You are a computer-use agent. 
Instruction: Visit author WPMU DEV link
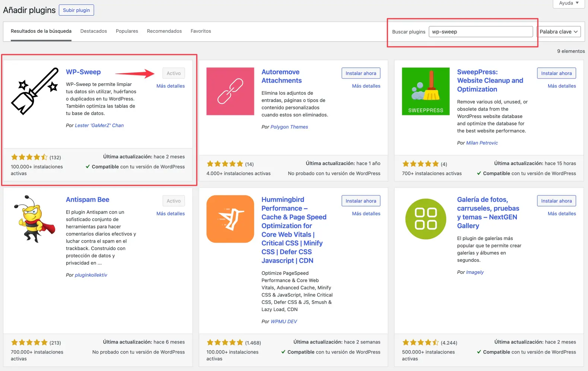tap(284, 322)
